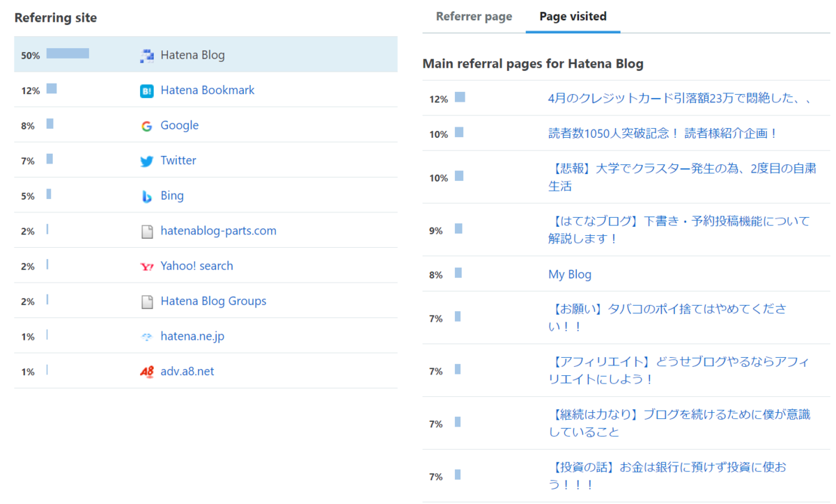Click the 1% value beside adv.a8.net
The height and width of the screenshot is (504, 836).
(x=28, y=372)
